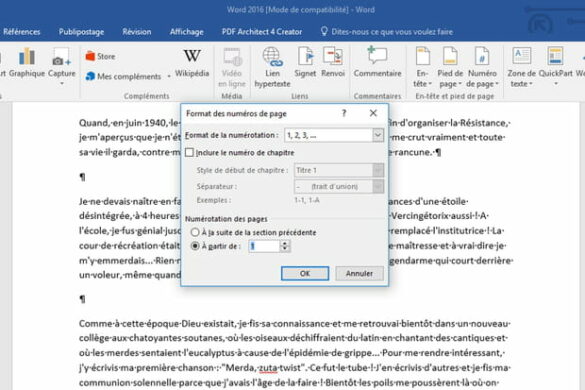Add a Commentaire
585x390 pixels.
[378, 63]
